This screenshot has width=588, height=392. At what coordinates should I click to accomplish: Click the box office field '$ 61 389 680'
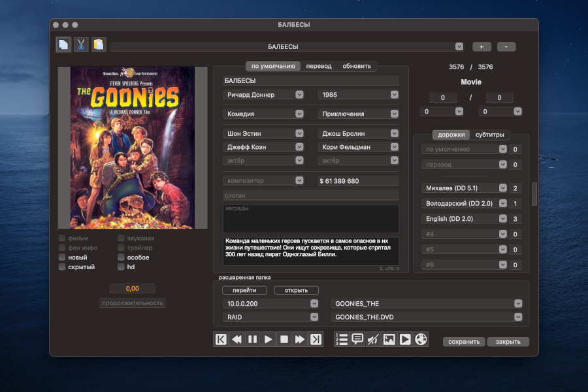[358, 181]
